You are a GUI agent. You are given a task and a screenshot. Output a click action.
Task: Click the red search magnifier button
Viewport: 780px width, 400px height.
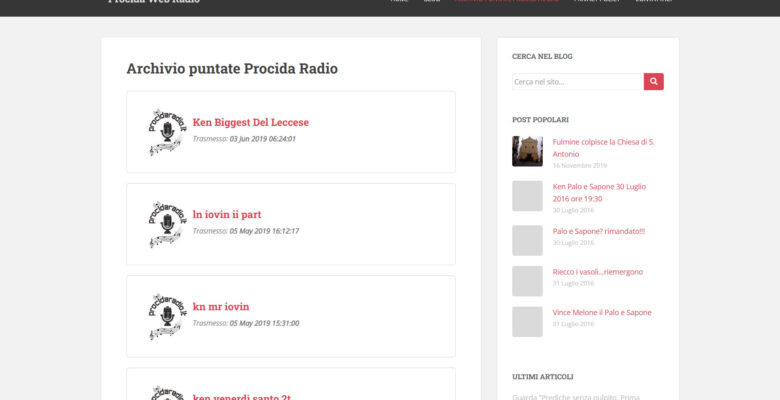point(653,82)
